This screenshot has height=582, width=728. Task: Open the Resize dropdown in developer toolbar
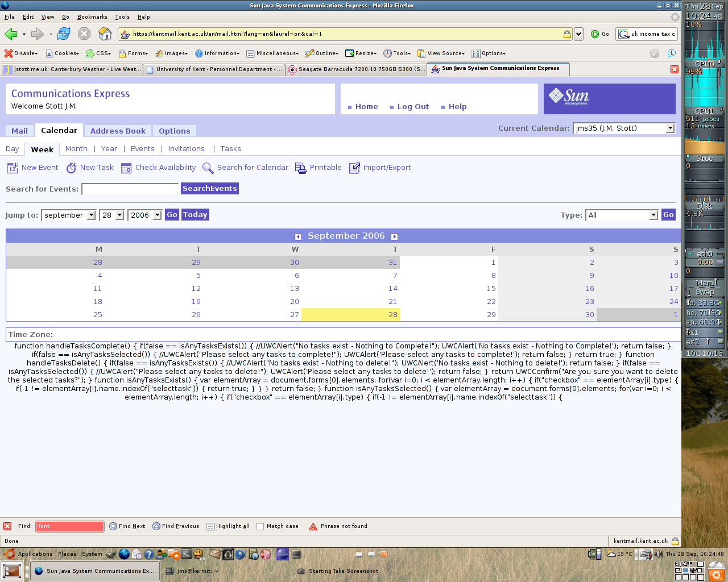click(x=361, y=53)
